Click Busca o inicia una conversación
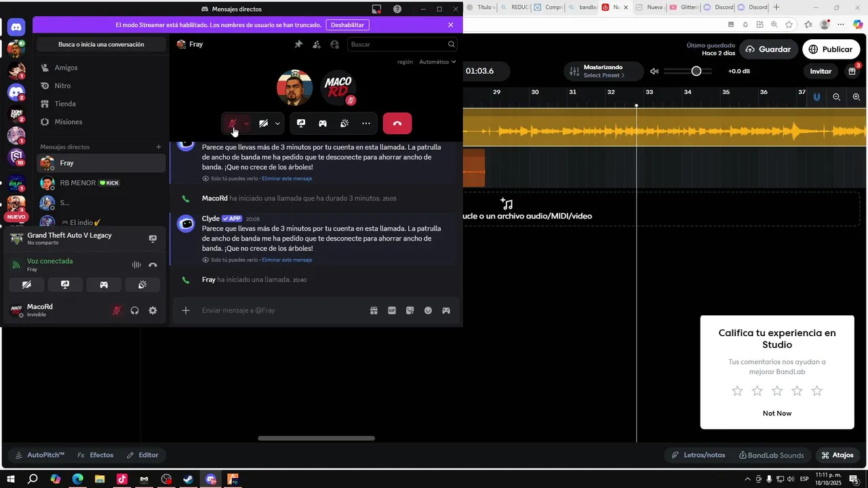 (101, 44)
